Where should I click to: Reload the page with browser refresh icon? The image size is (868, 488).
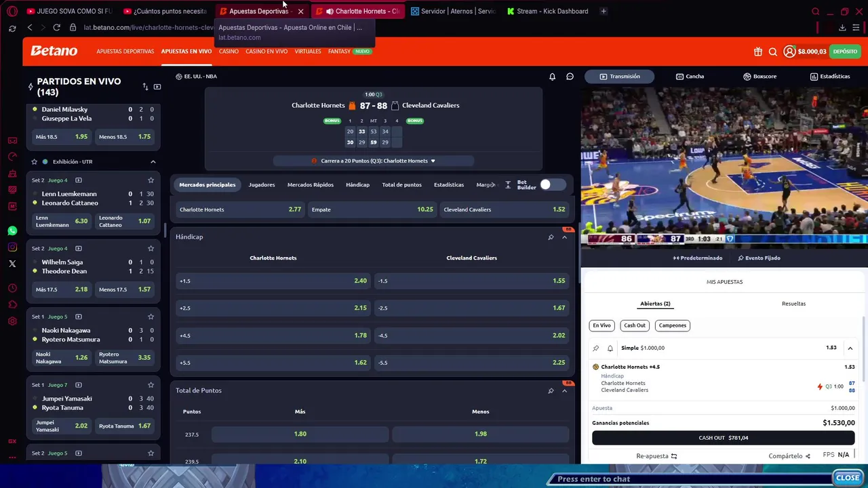point(56,27)
